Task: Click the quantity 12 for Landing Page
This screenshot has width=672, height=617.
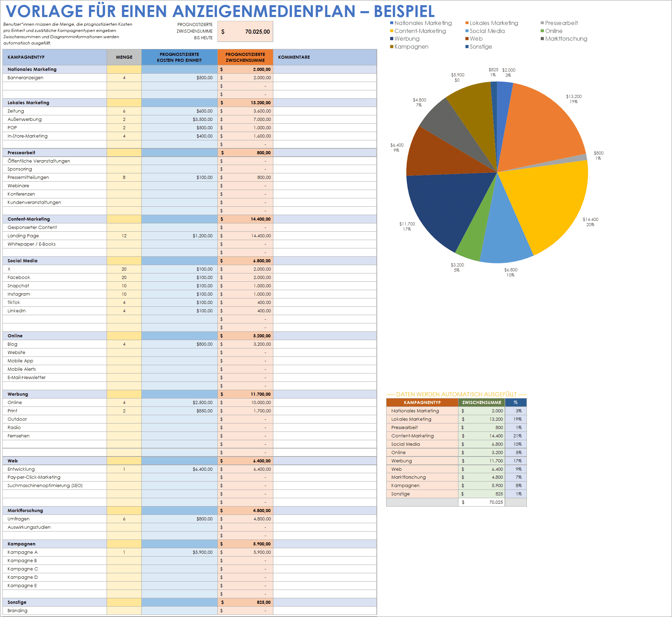Action: tap(124, 236)
